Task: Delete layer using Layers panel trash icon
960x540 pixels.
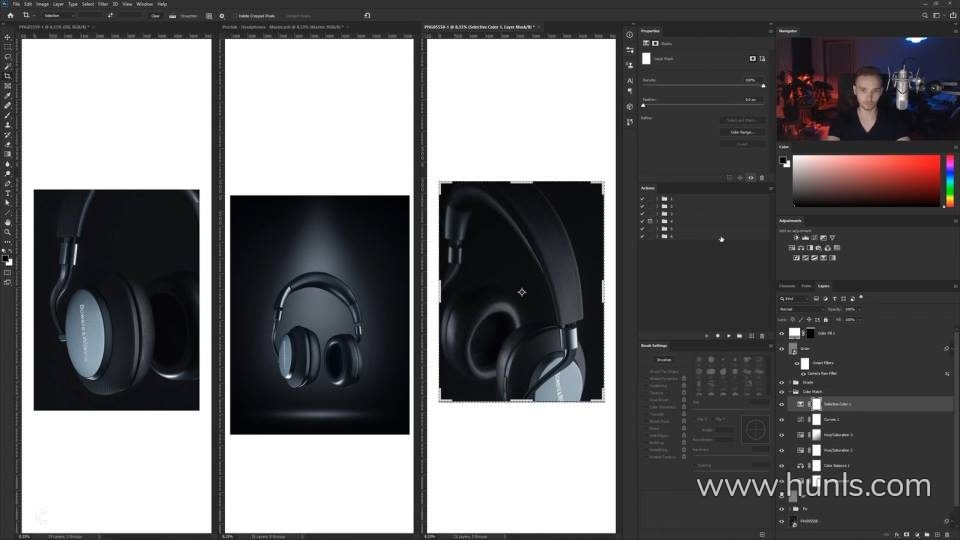Action: point(947,534)
